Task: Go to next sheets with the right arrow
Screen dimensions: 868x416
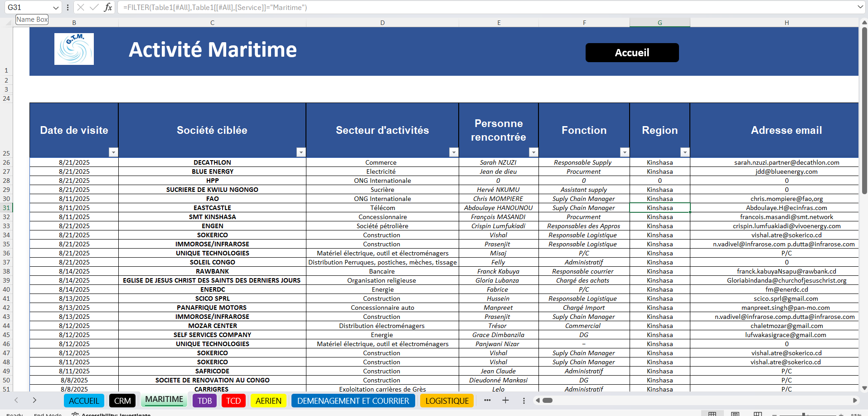Action: (34, 400)
